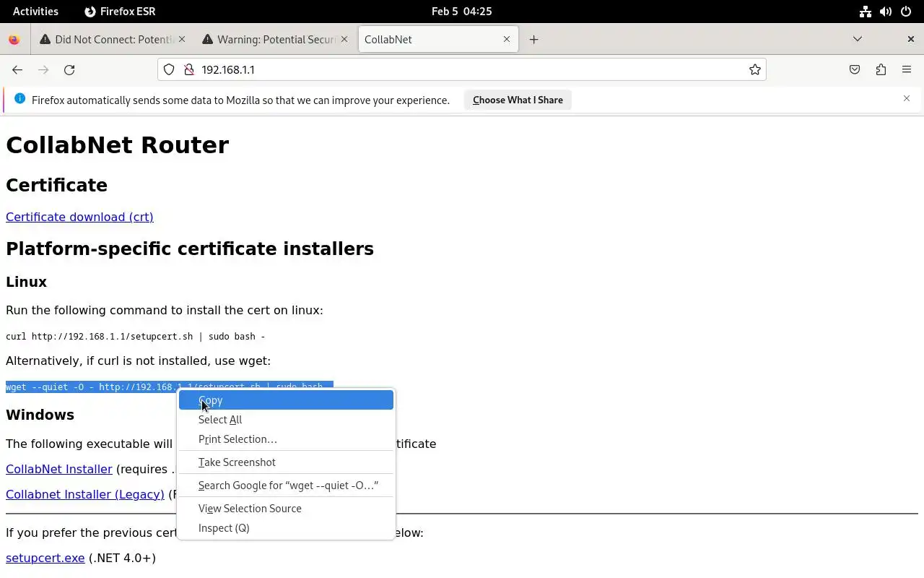
Task: Switch to Warning: Potential Security tab
Action: [274, 40]
